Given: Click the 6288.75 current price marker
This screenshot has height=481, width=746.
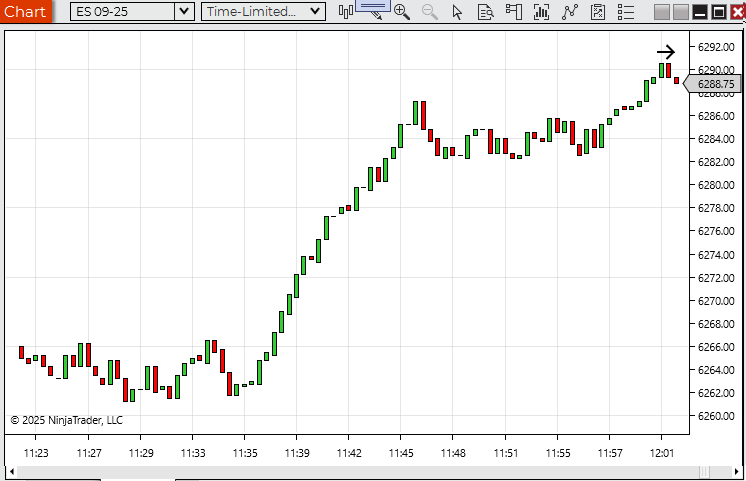Looking at the screenshot, I should (715, 85).
